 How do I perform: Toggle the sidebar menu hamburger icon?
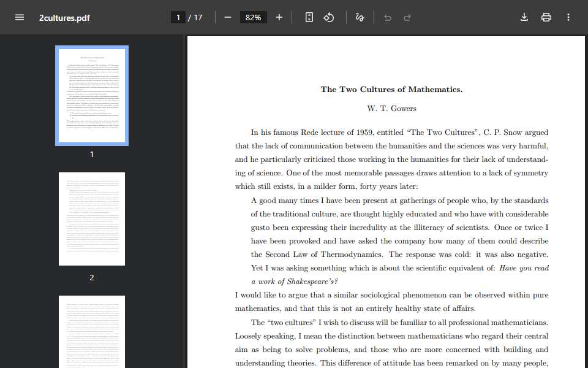coord(20,17)
